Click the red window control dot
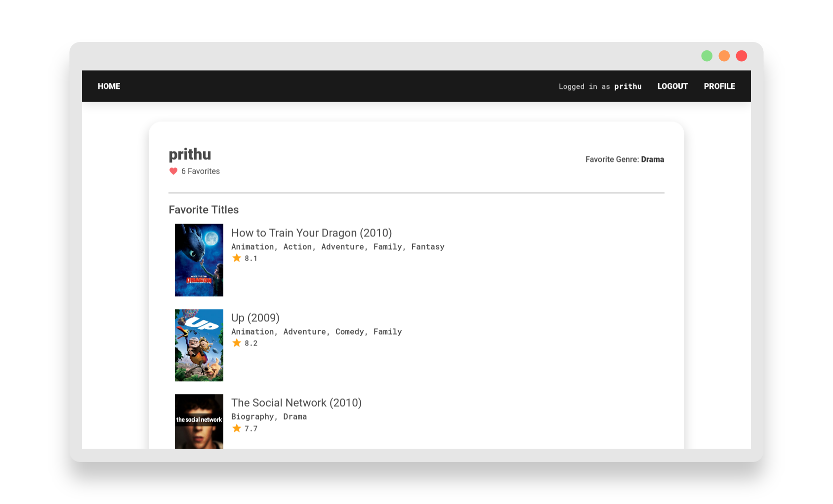This screenshot has height=504, width=833. 742,56
